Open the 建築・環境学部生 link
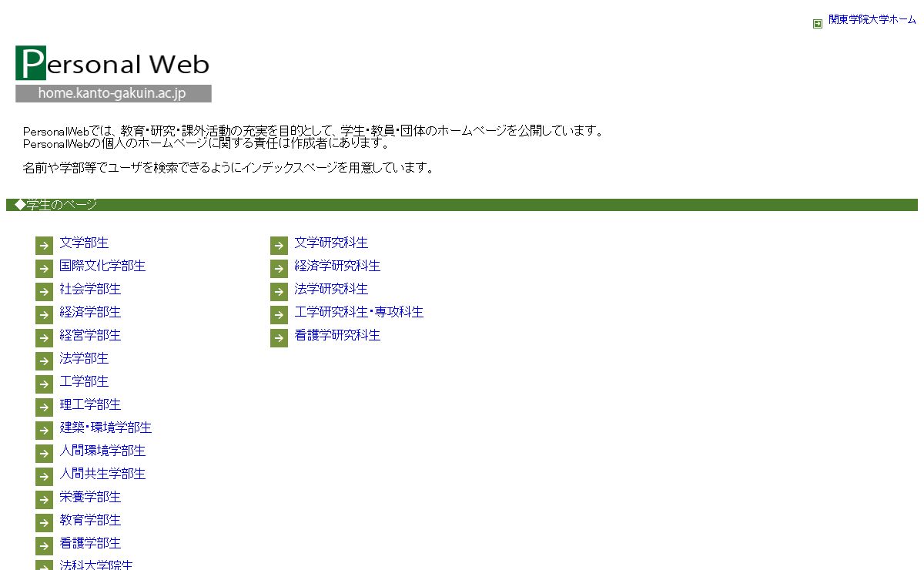This screenshot has height=570, width=924. pos(105,427)
